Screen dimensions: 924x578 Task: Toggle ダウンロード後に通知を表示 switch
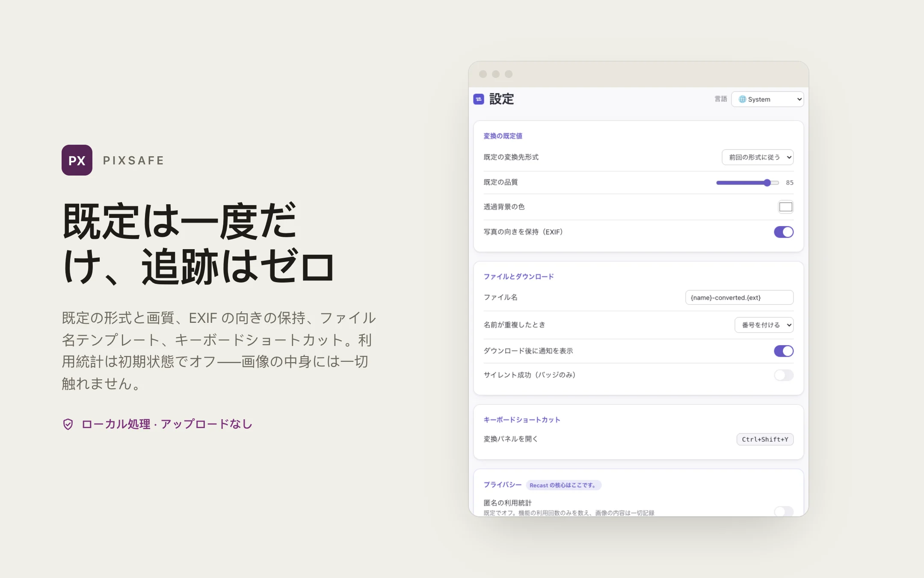[784, 351]
